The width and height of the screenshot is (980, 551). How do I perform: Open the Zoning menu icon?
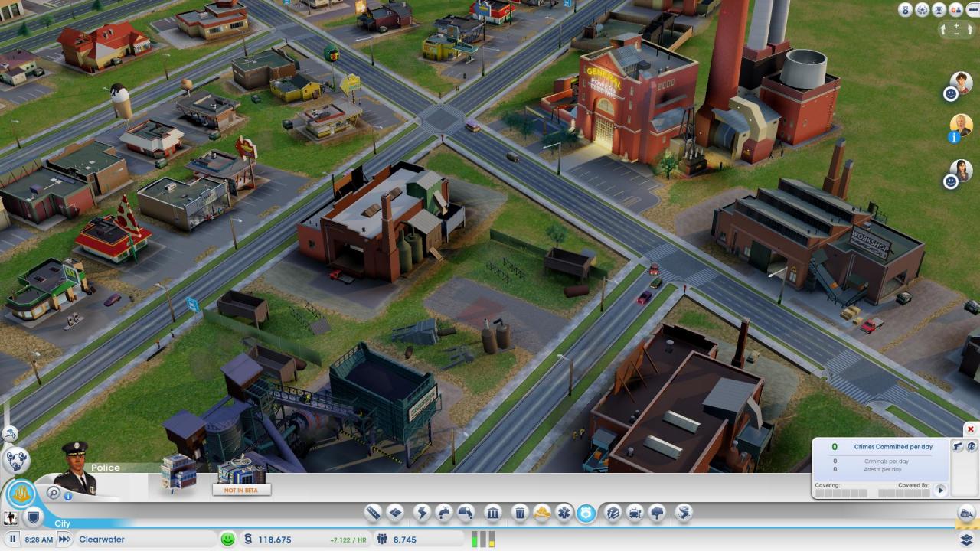coord(395,513)
